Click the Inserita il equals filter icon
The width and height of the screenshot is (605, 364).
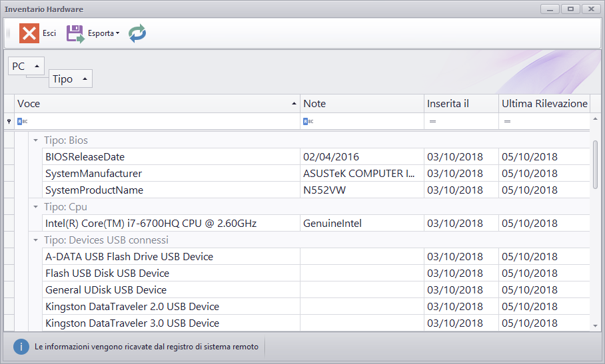[x=432, y=121]
